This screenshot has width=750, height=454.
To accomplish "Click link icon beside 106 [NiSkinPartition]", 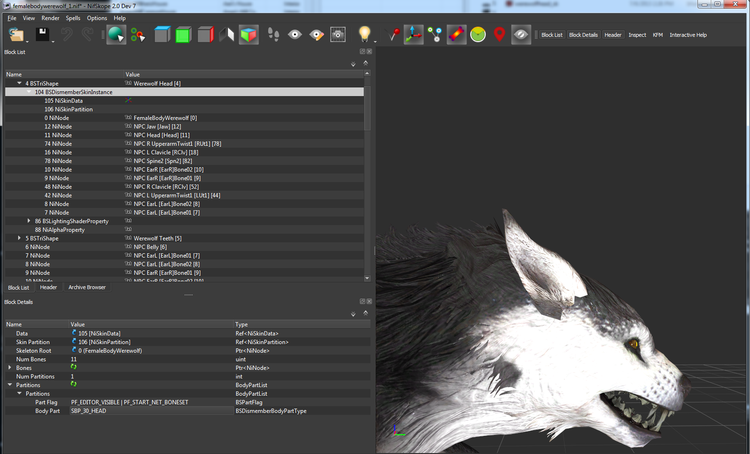I will coord(74,341).
